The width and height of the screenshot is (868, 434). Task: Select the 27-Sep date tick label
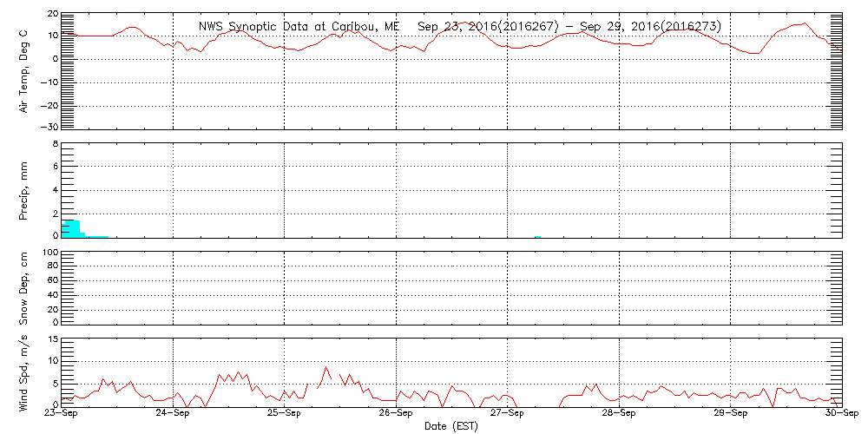[507, 414]
